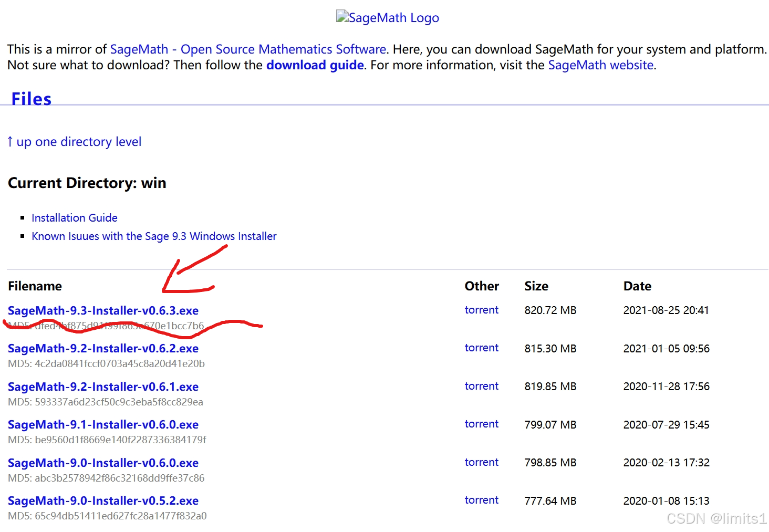Screen dimensions: 769x532
Task: Click the Files heading link
Action: pos(32,99)
